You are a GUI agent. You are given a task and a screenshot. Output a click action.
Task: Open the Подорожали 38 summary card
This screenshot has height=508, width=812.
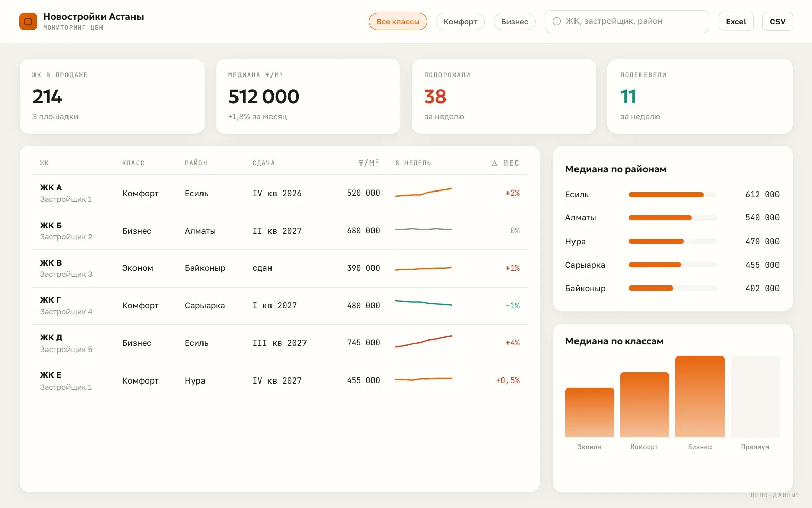pos(503,97)
